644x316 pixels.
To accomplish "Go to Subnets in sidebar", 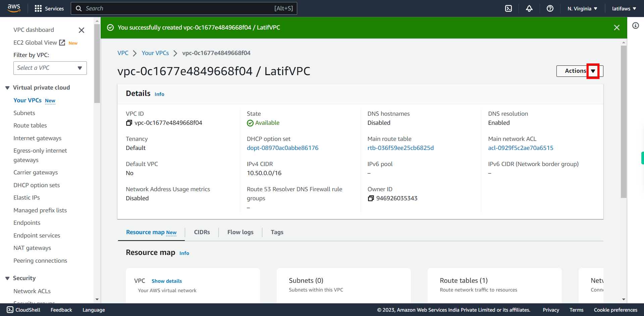I will click(24, 113).
